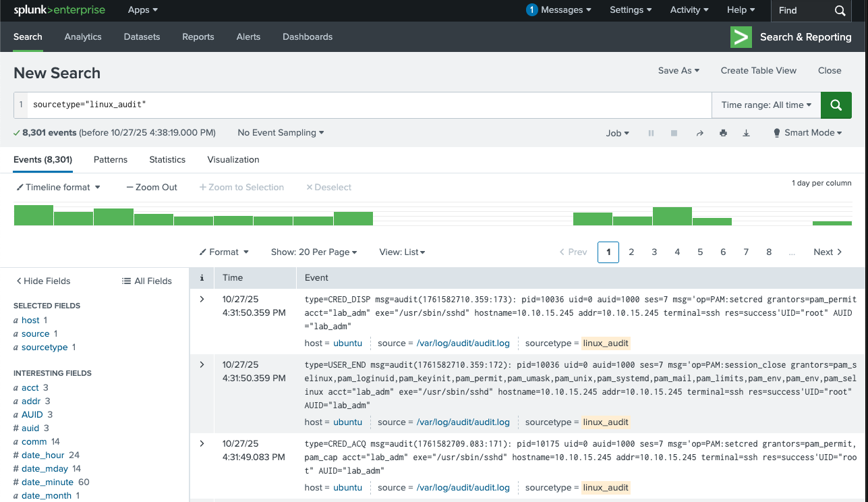
Task: Stop the search job
Action: click(x=674, y=134)
